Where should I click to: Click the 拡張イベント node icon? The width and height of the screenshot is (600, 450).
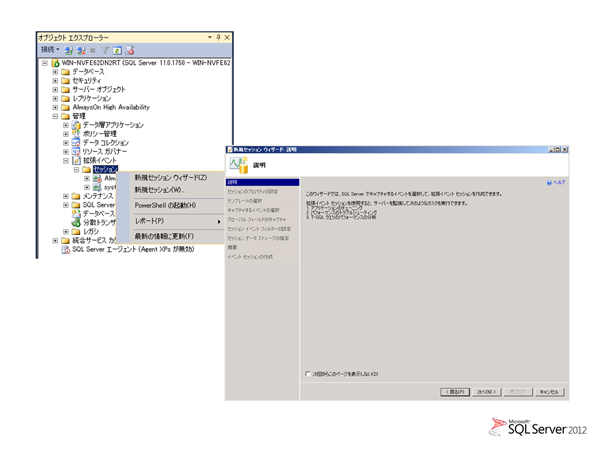[x=76, y=161]
